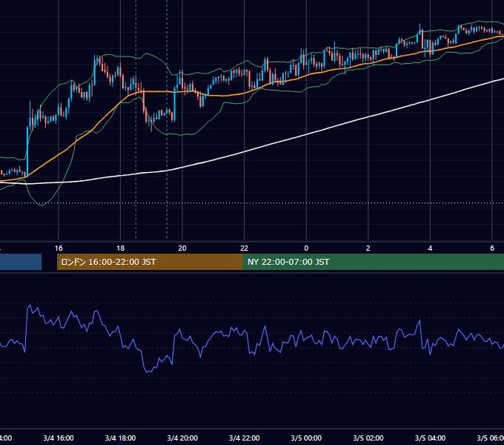Click hour label 16 on chart axis
Screen dimensions: 504x445
[59, 248]
